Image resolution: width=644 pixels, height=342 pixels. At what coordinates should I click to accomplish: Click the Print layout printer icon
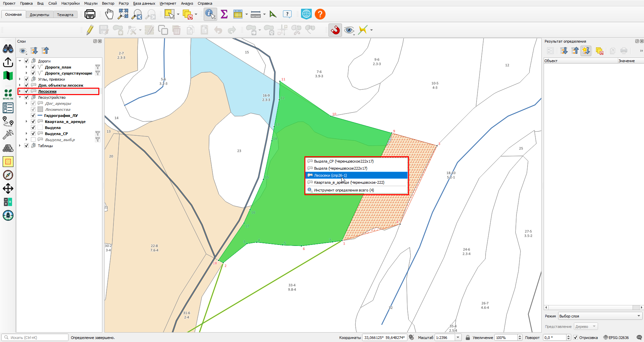pos(90,14)
